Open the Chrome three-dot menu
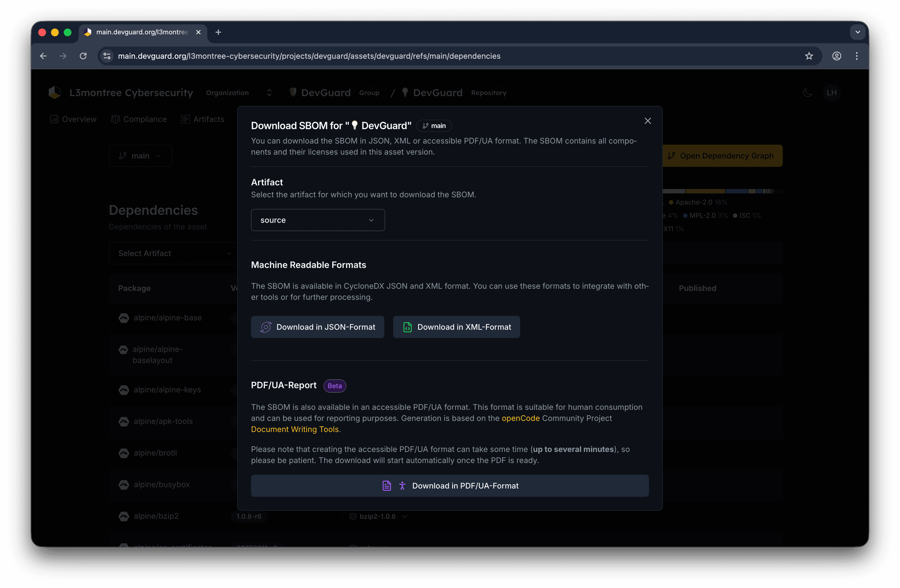 tap(856, 56)
